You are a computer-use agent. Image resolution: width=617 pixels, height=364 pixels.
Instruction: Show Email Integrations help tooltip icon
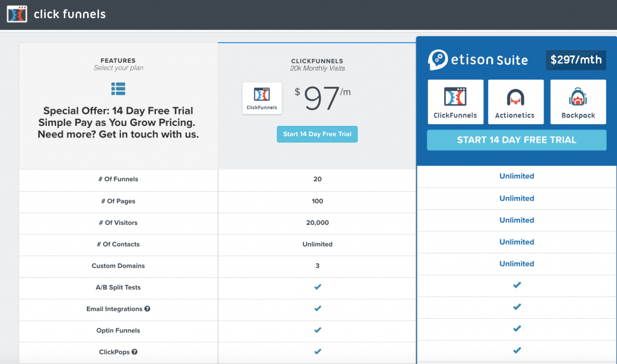click(148, 309)
